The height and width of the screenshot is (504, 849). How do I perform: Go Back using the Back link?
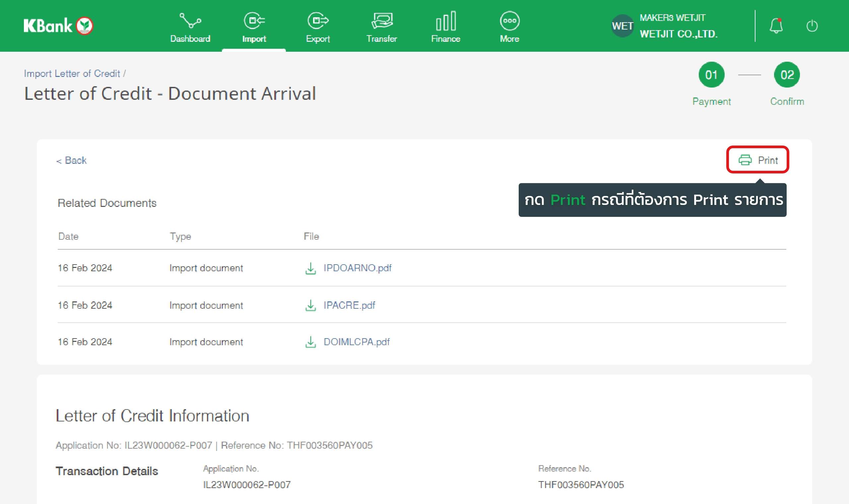[72, 160]
